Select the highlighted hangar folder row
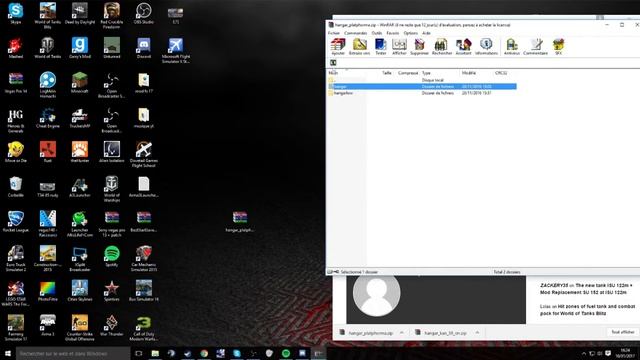The width and height of the screenshot is (640, 360). point(422,87)
